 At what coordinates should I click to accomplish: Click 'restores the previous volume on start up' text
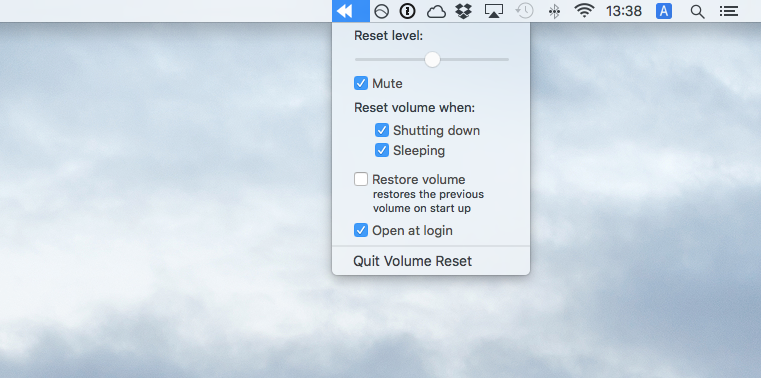pyautogui.click(x=428, y=201)
